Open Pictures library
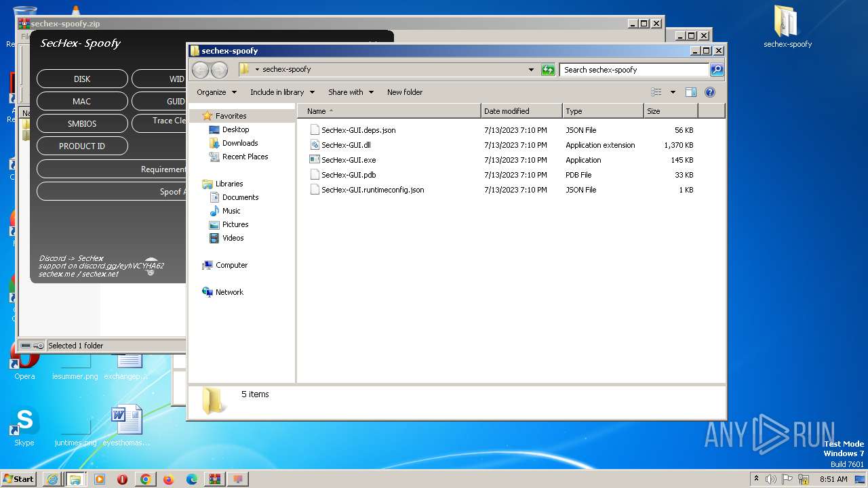This screenshot has height=488, width=868. (235, 224)
